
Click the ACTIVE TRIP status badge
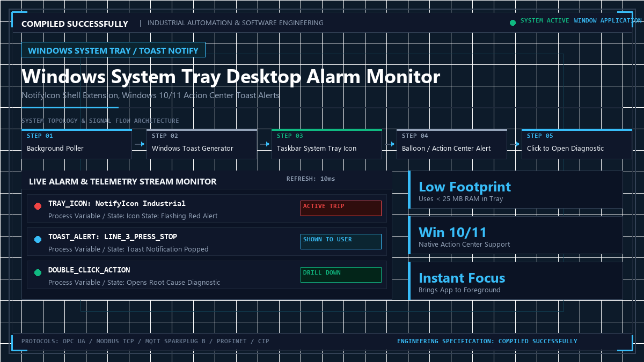pyautogui.click(x=341, y=208)
